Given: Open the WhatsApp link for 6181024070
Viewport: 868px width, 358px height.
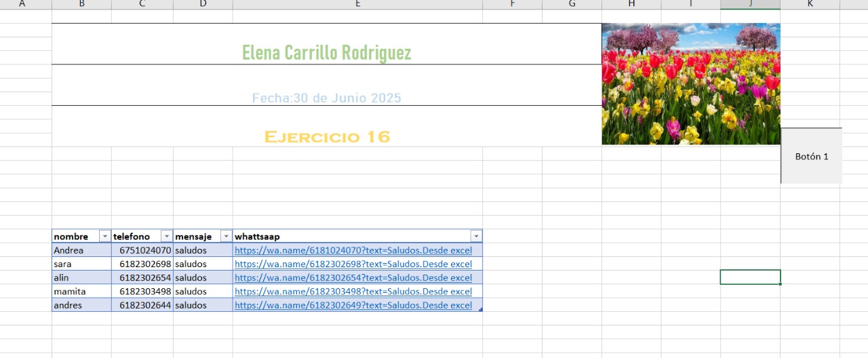Looking at the screenshot, I should [353, 250].
